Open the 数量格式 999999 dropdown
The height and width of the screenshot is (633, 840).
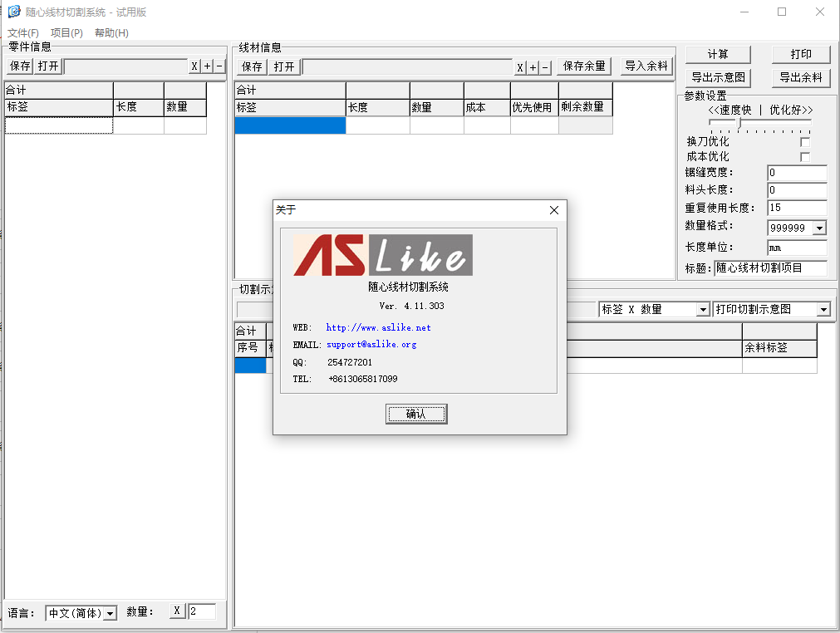pos(819,228)
